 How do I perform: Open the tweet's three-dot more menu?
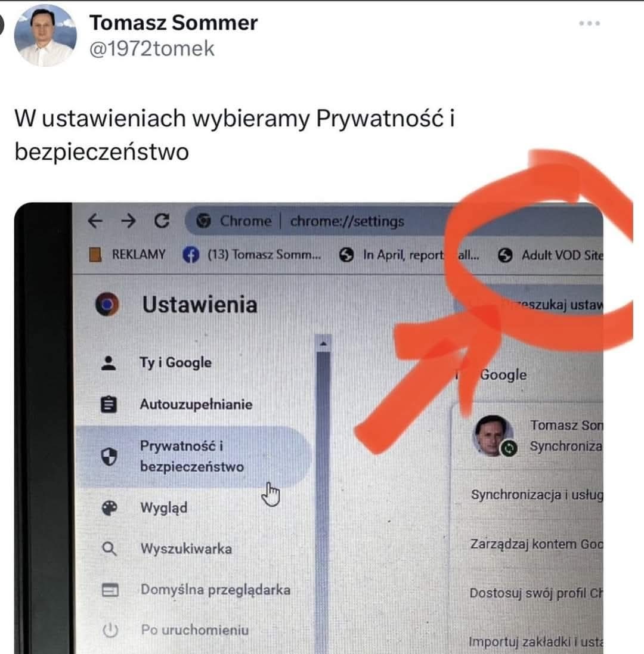tap(589, 23)
